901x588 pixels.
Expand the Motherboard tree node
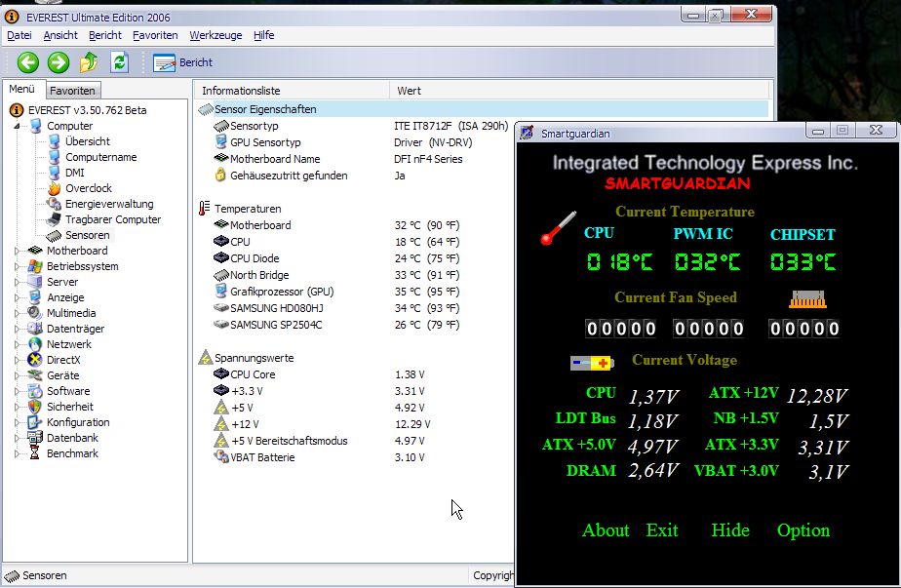[x=18, y=251]
